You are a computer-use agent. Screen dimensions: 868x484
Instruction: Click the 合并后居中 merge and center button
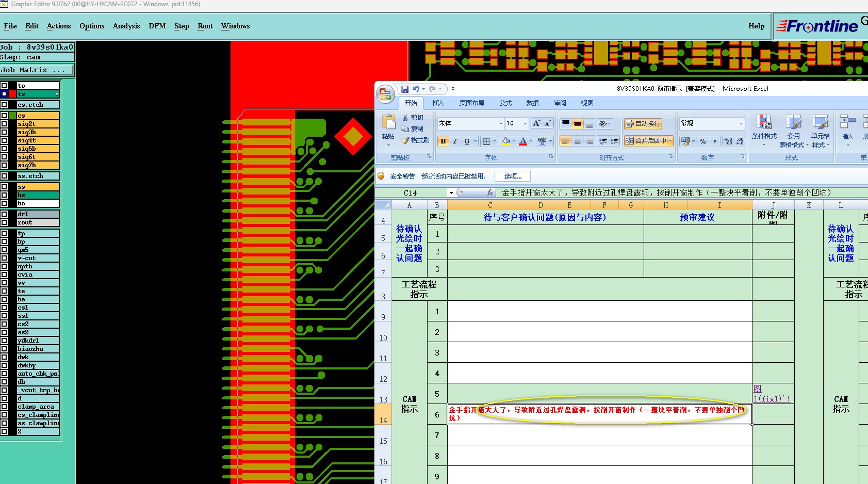(x=646, y=141)
